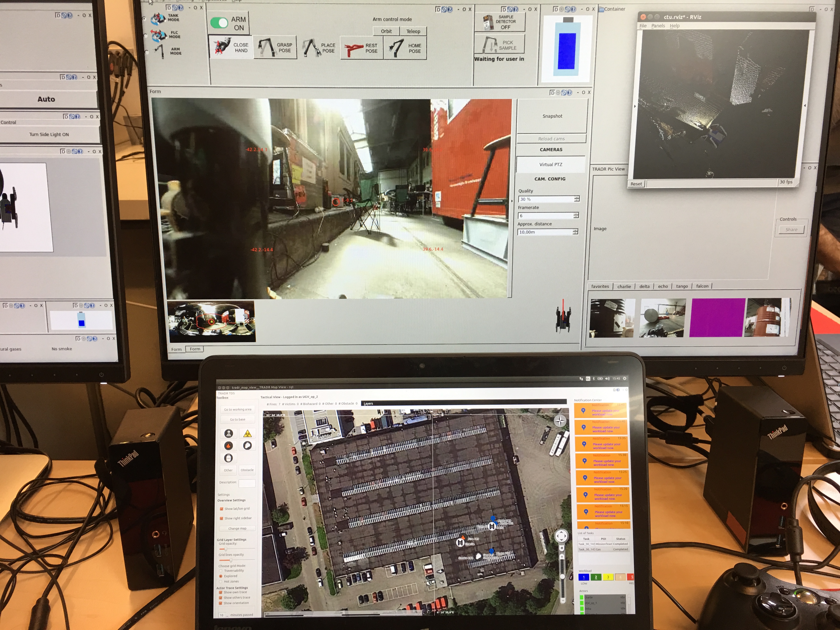Viewport: 840px width, 630px height.
Task: Select the biohazard marker tool
Action: [x=247, y=433]
